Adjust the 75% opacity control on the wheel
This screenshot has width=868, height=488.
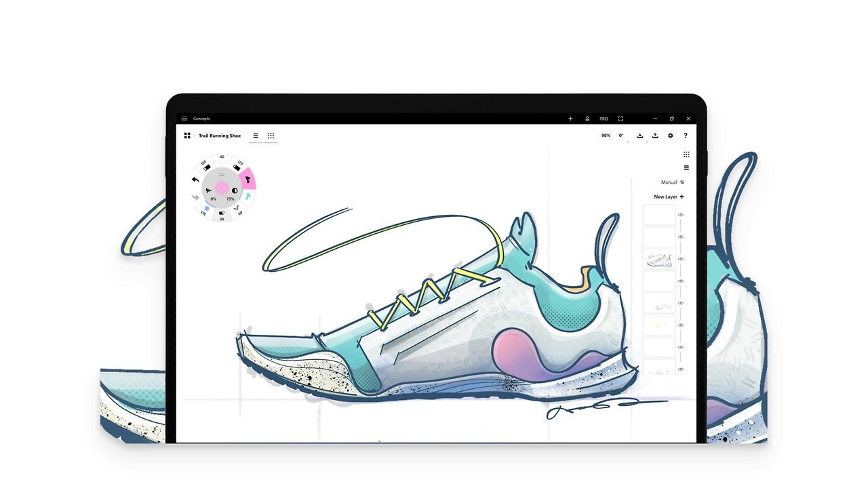click(233, 195)
